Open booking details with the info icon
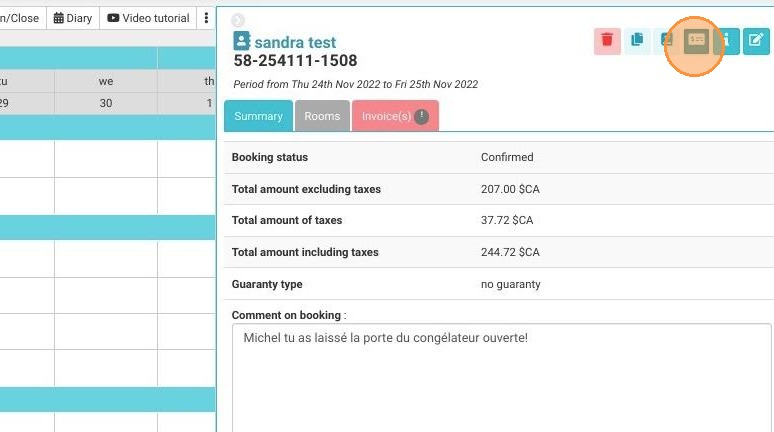The height and width of the screenshot is (432, 774). click(x=726, y=41)
